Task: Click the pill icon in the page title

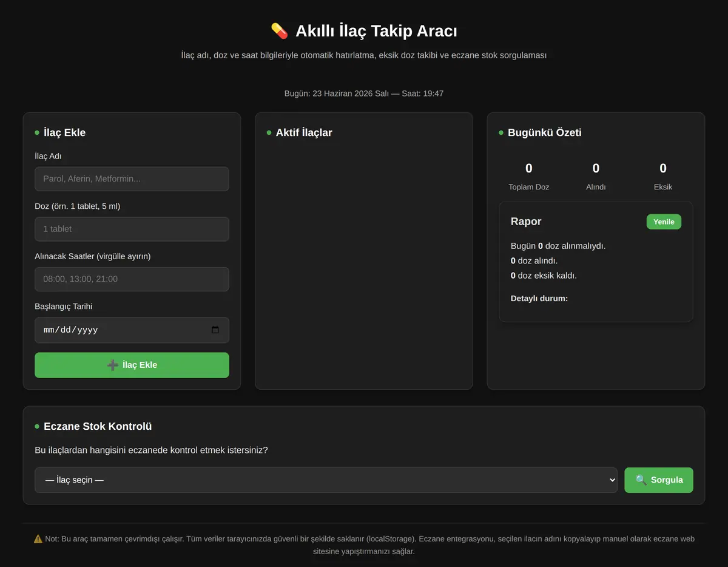Action: coord(279,31)
